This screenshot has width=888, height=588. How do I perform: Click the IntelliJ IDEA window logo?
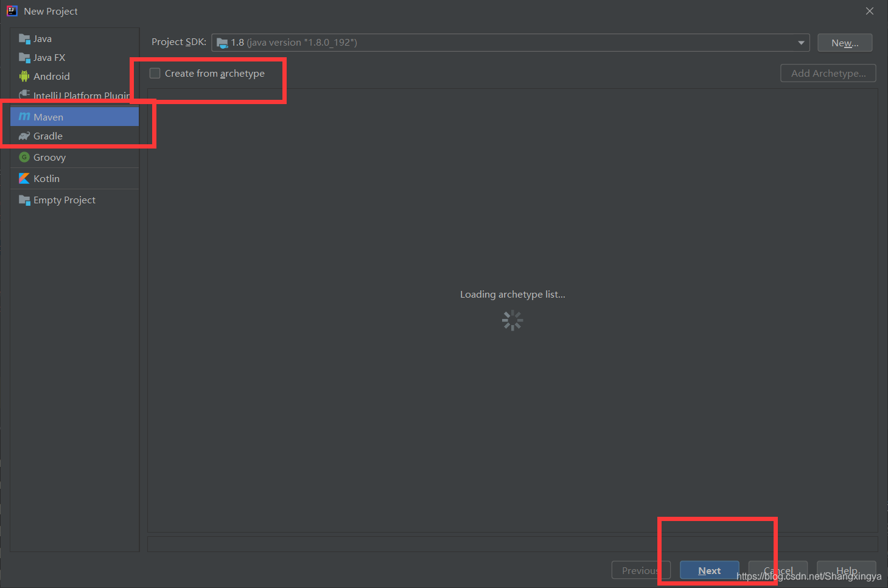click(12, 11)
